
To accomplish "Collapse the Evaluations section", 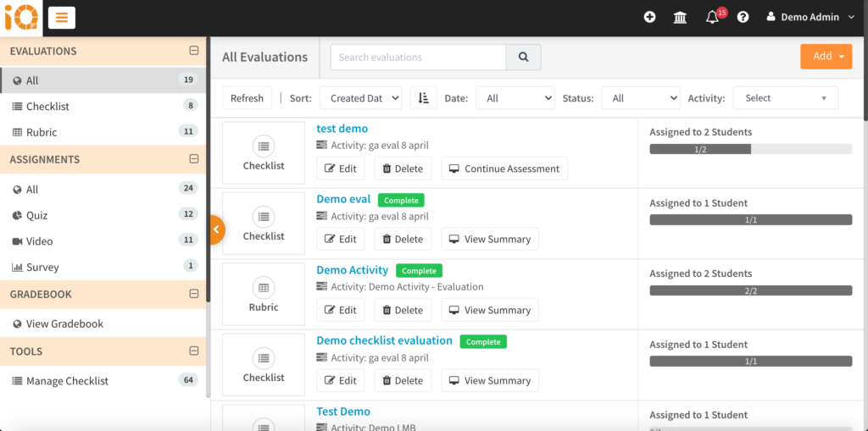I will [193, 51].
